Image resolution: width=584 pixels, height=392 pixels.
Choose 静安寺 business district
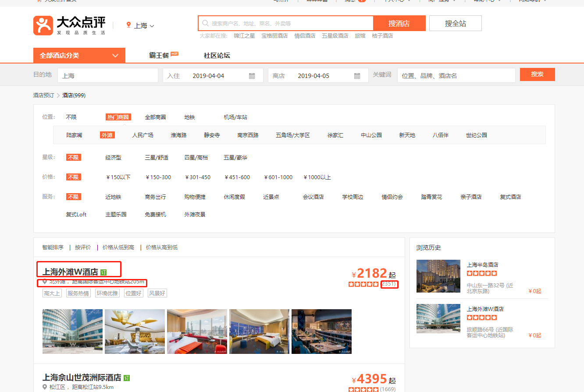(212, 135)
